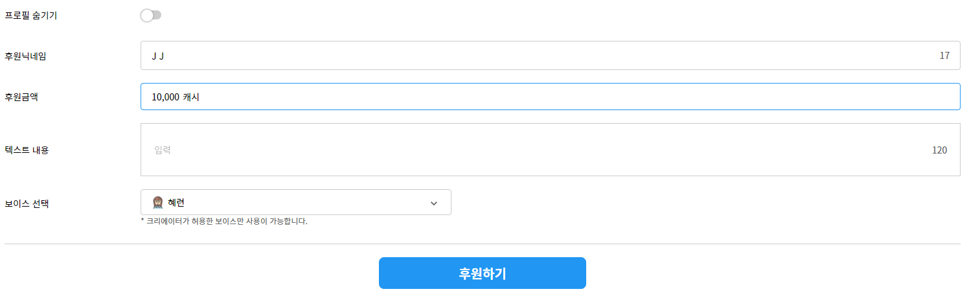Image resolution: width=980 pixels, height=298 pixels.
Task: Click the chevron arrow in voice dropdown
Action: [434, 203]
